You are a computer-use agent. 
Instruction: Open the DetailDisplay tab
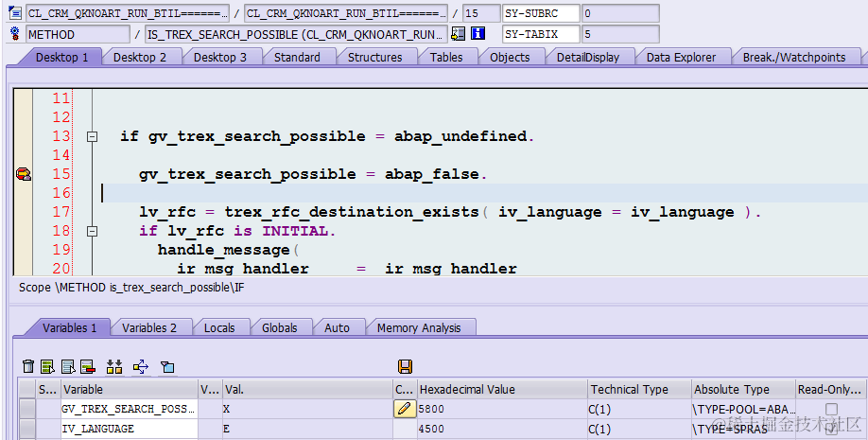click(x=588, y=57)
